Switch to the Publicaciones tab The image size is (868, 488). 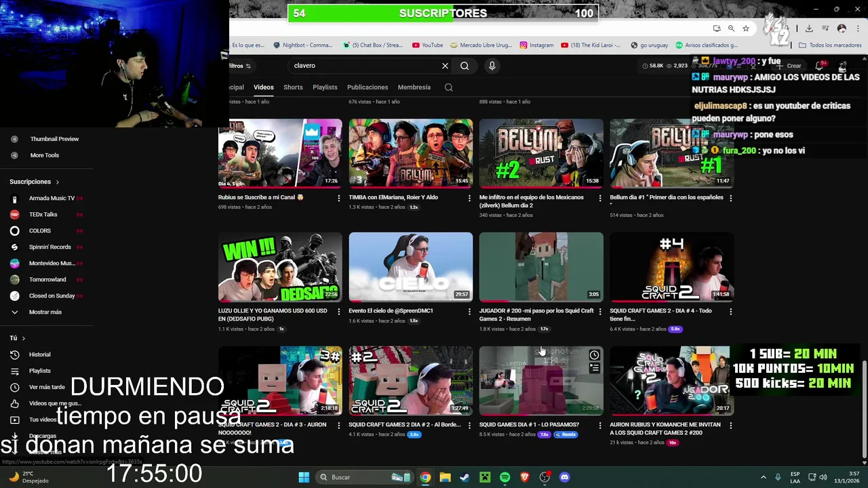(x=368, y=87)
